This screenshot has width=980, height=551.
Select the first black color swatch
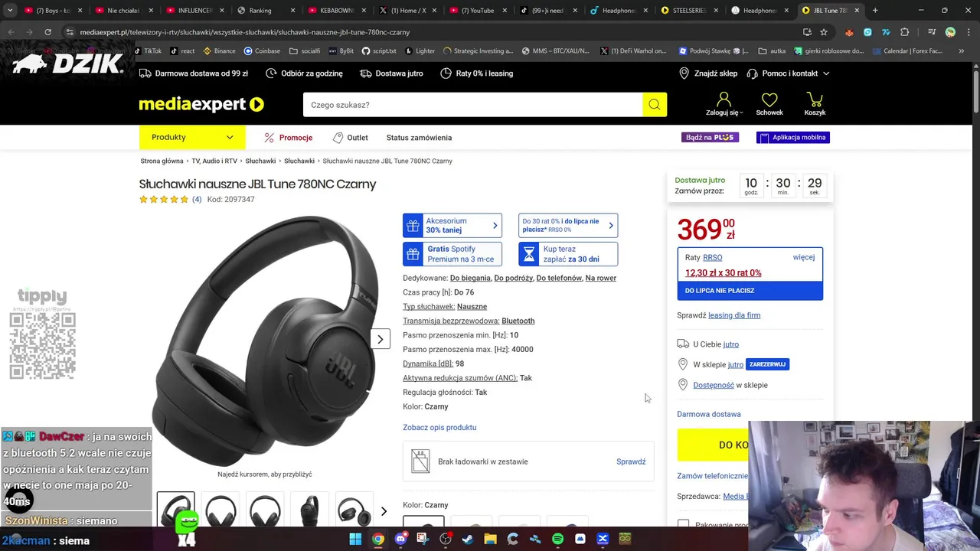(x=423, y=522)
